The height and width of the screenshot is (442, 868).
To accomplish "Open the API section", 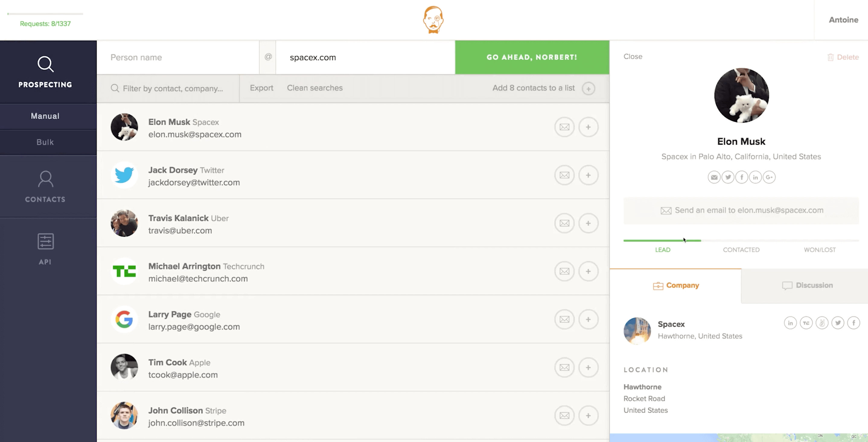I will point(45,249).
